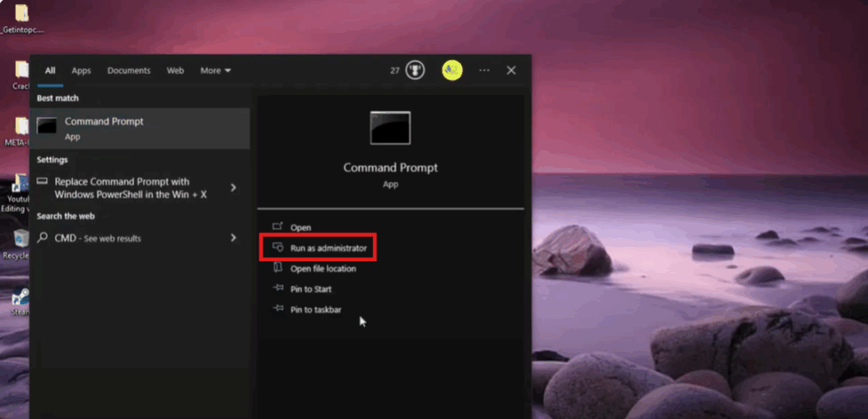Click the Open action's launch icon
This screenshot has height=419, width=868.
278,226
